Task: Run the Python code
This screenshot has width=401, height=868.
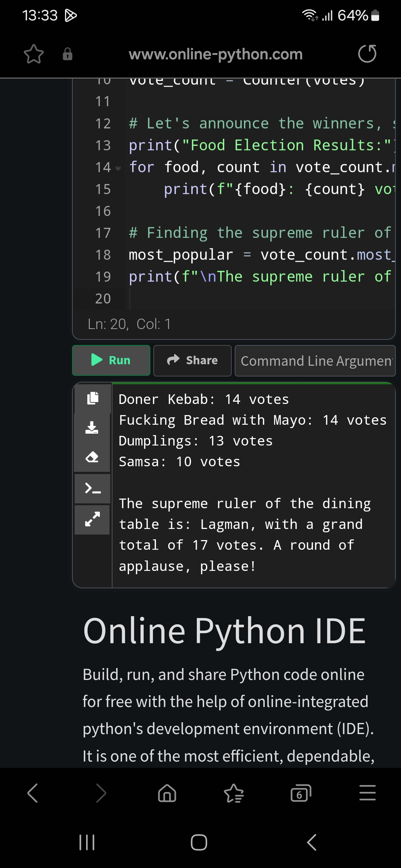Action: pyautogui.click(x=111, y=360)
